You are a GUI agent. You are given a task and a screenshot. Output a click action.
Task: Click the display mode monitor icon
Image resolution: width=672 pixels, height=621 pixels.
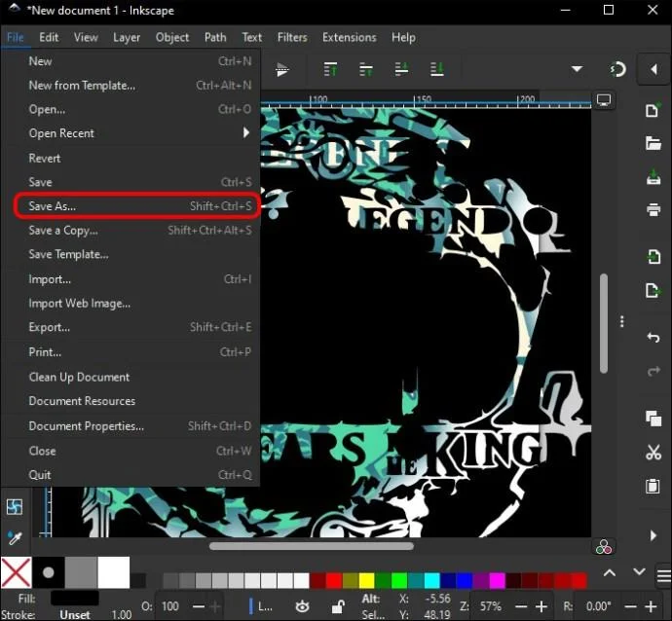[604, 100]
